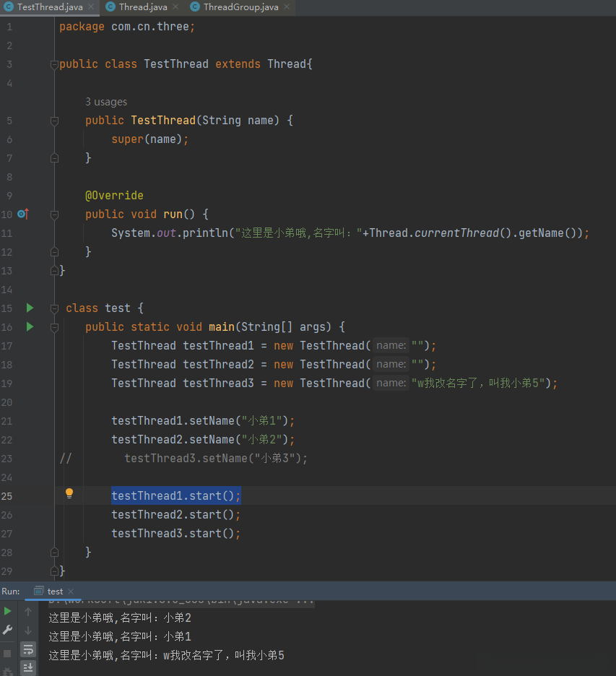The width and height of the screenshot is (616, 676).
Task: Collapse the TestThread constructor fold on line 5
Action: pyautogui.click(x=54, y=121)
